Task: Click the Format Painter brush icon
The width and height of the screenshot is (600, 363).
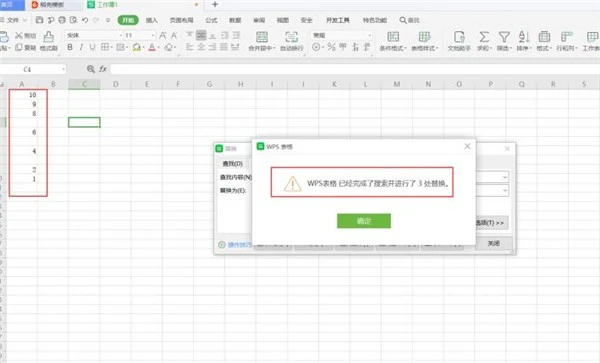Action: [x=49, y=37]
